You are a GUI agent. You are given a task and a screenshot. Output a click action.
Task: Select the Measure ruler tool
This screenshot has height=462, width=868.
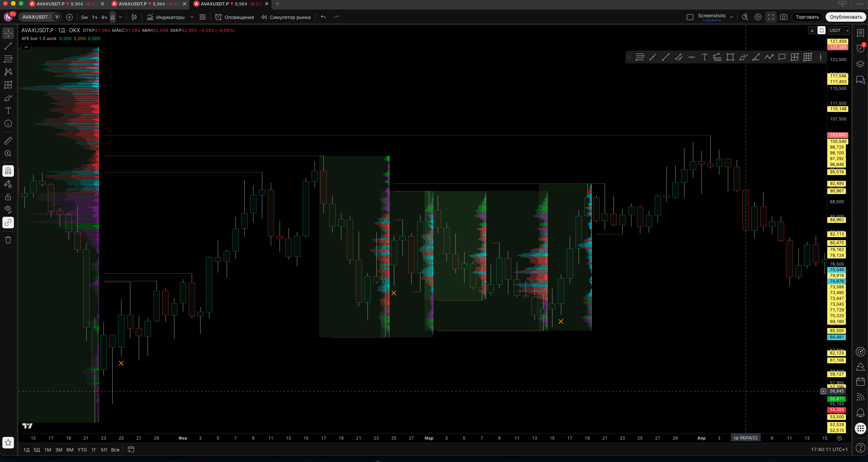[x=8, y=140]
